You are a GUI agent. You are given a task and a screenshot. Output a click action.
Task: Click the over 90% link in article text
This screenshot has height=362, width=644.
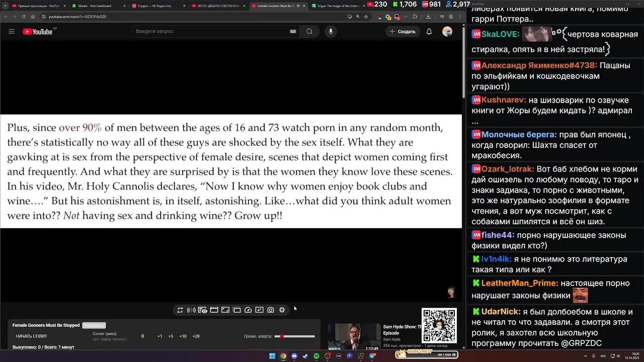pyautogui.click(x=80, y=128)
